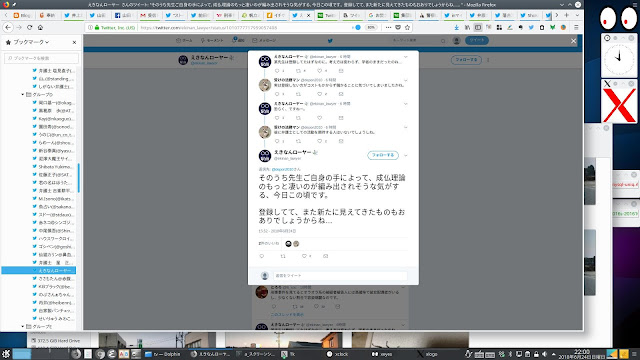Screen dimensions: 640x360
Task: Click the bookmarks sidebar scrollbar
Action: 78,178
